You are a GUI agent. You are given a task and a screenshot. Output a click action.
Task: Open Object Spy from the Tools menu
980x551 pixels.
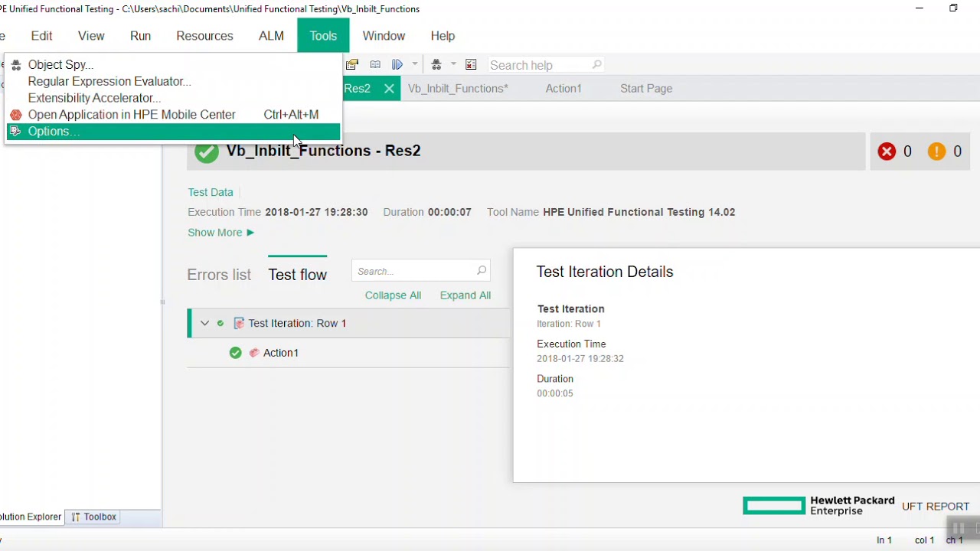tap(172, 65)
